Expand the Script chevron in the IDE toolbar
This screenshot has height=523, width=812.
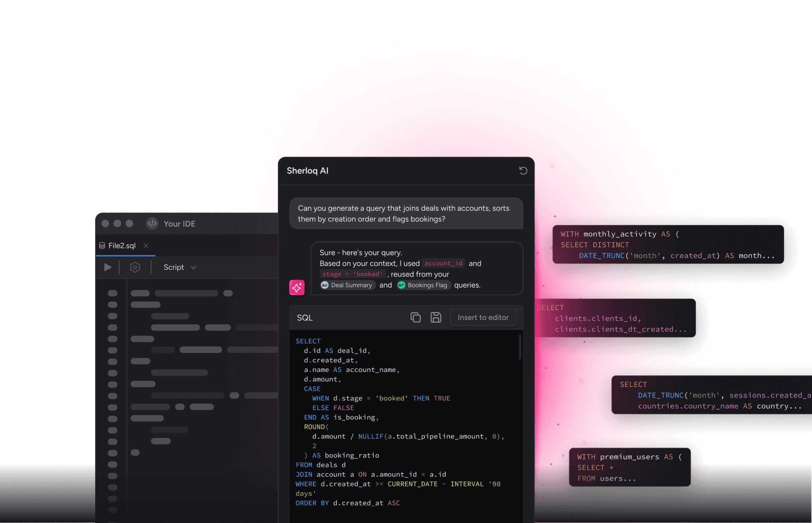click(193, 267)
